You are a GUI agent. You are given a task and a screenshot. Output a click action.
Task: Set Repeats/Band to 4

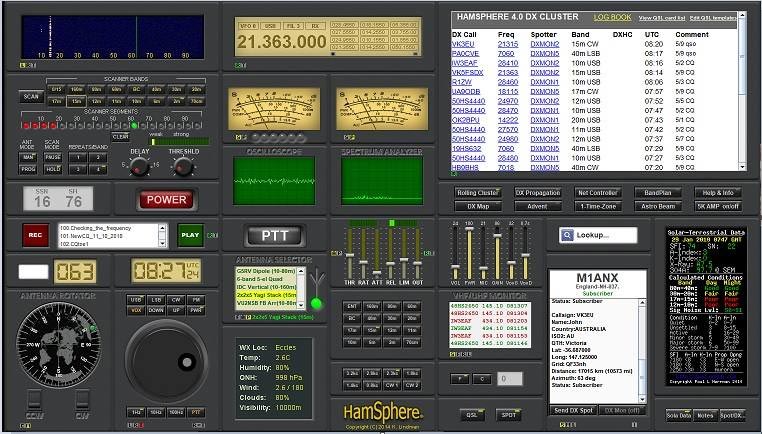(98, 170)
